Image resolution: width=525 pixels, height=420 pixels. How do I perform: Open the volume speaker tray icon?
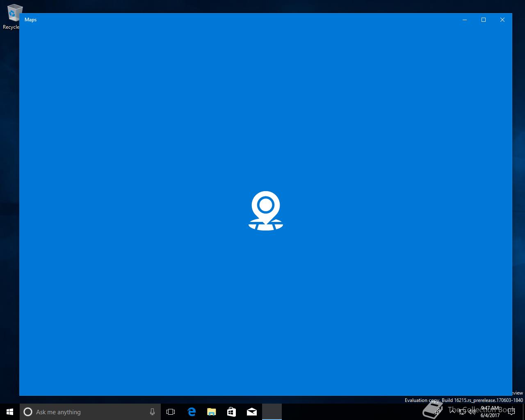click(472, 412)
